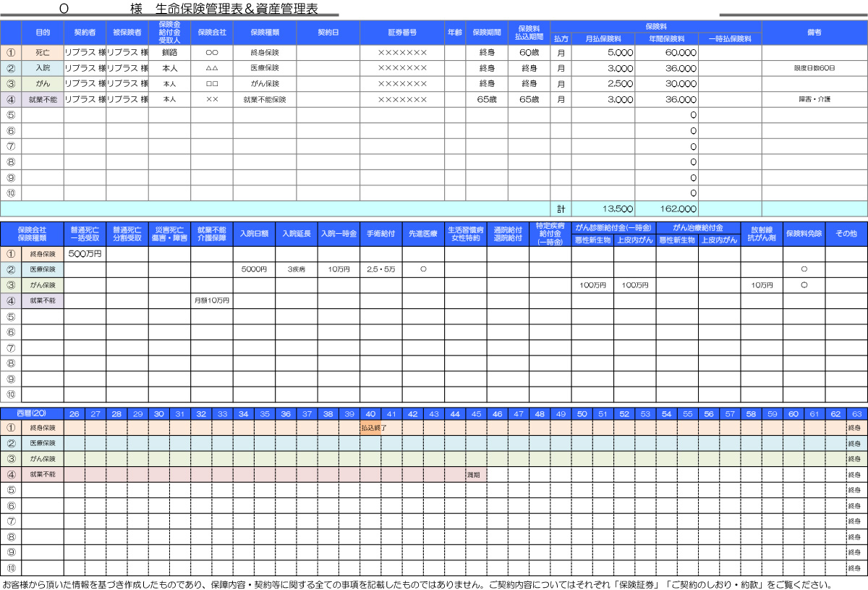Click the 保険料免除 column header
868x590 pixels.
(804, 234)
